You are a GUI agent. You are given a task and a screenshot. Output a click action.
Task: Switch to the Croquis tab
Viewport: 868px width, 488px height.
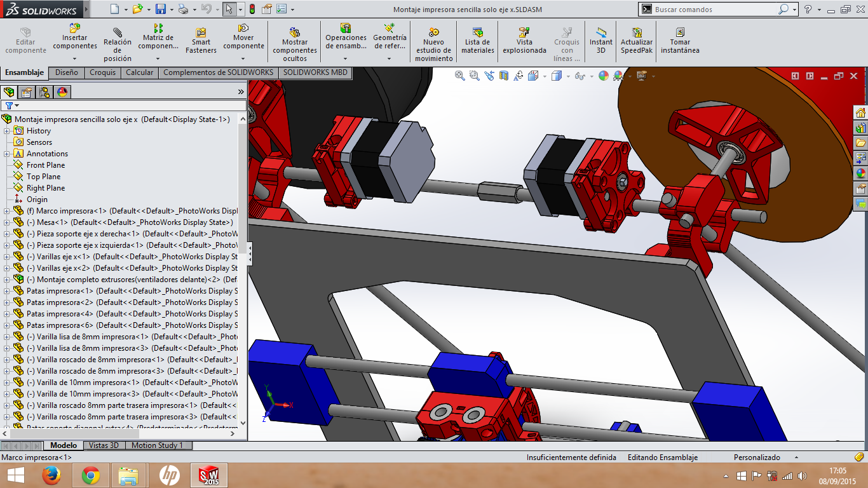[103, 72]
